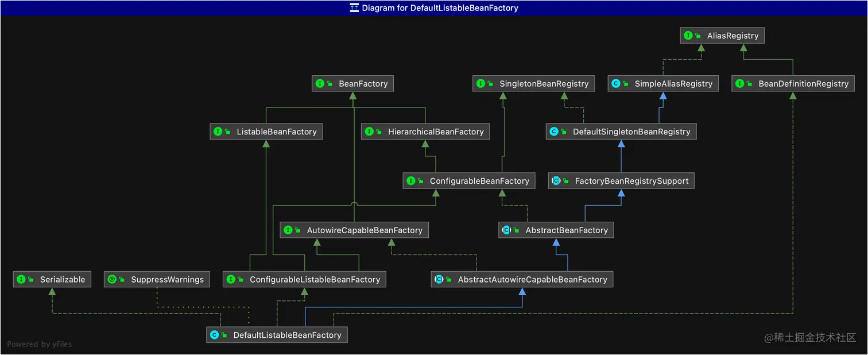The height and width of the screenshot is (355, 868).
Task: Click the interface icon on AliasRegistry node
Action: 688,36
